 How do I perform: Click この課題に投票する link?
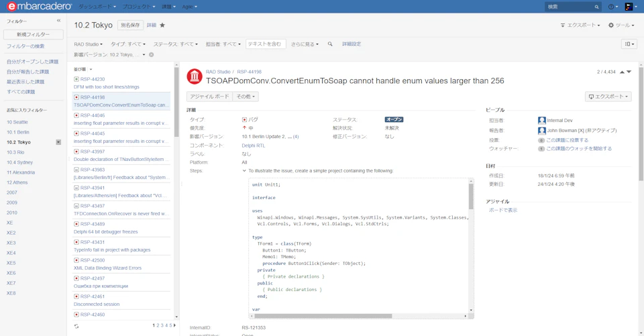point(568,140)
